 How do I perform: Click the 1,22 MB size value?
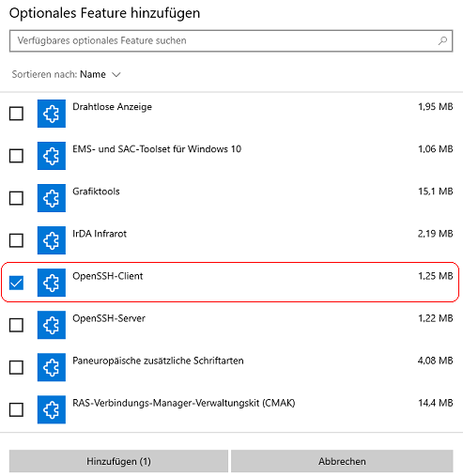coord(436,318)
